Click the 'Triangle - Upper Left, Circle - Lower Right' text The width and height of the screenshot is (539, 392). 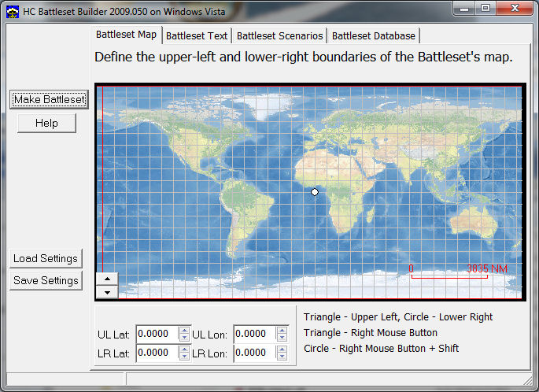[x=398, y=317]
